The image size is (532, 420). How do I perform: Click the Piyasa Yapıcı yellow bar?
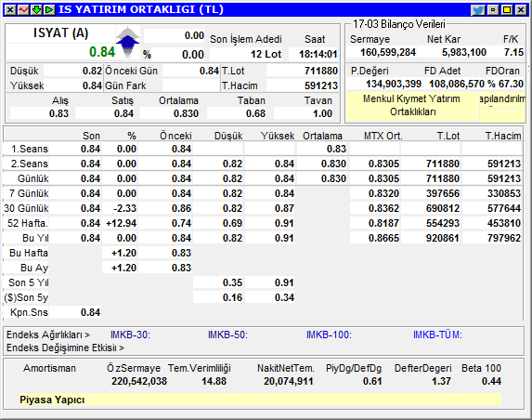(x=260, y=400)
